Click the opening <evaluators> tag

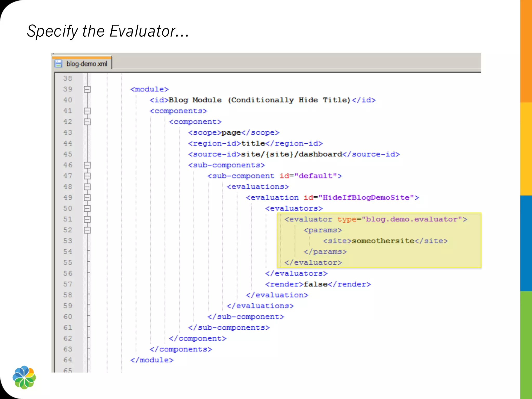pos(294,209)
